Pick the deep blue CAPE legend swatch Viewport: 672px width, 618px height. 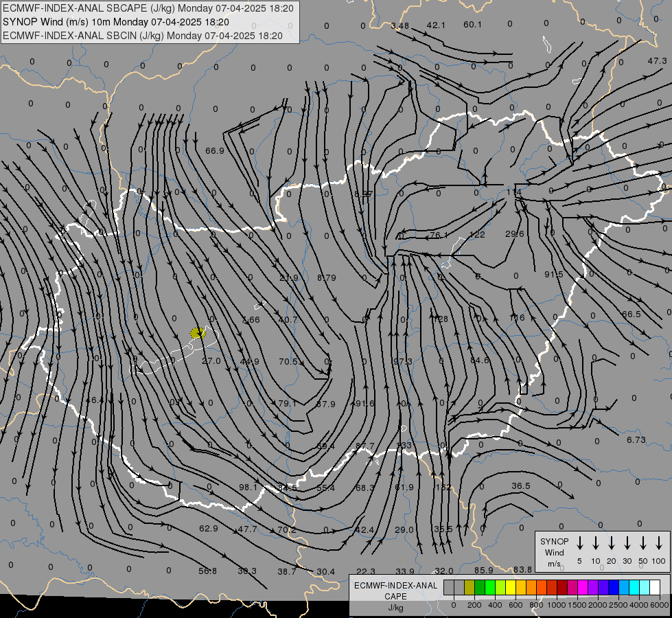(x=613, y=587)
